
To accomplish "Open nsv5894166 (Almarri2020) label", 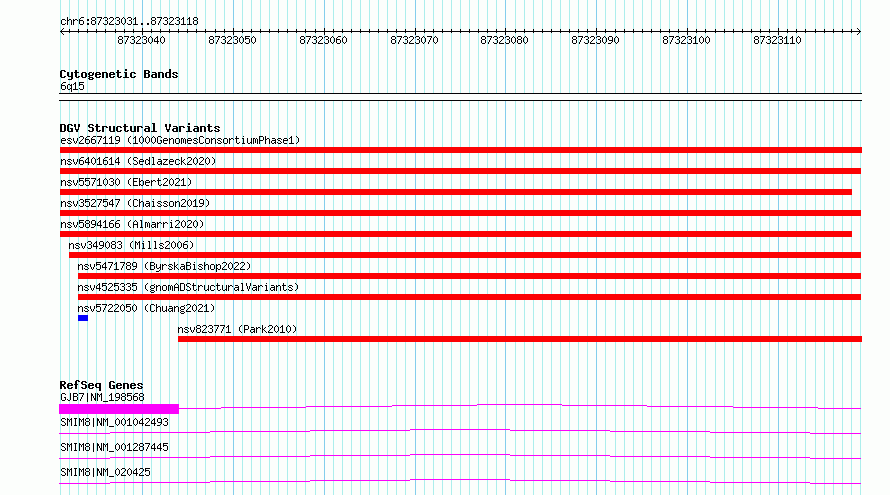I will point(132,224).
